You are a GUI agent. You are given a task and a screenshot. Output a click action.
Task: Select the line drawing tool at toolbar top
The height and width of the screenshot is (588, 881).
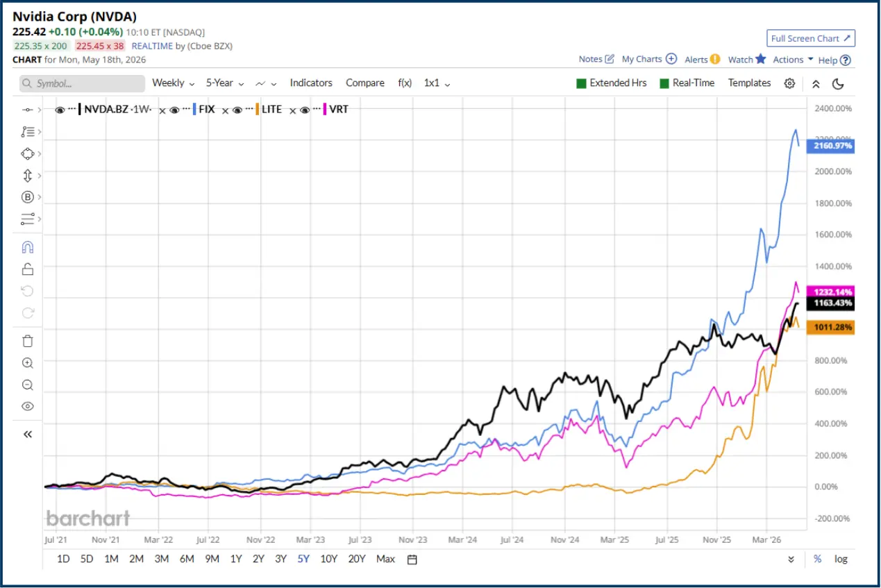click(x=28, y=109)
